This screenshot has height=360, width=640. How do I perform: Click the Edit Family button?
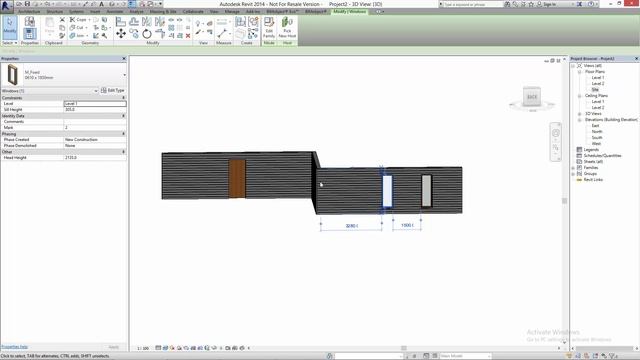click(x=269, y=28)
